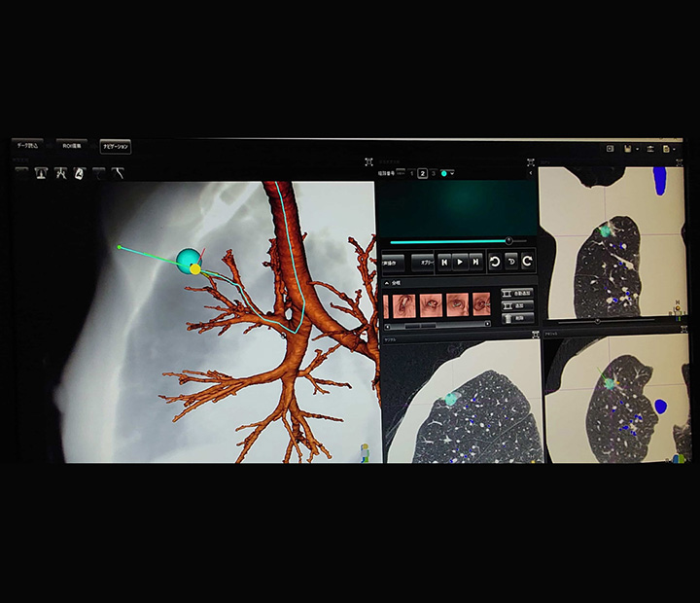Select route number 1
700x603 pixels.
[x=411, y=173]
